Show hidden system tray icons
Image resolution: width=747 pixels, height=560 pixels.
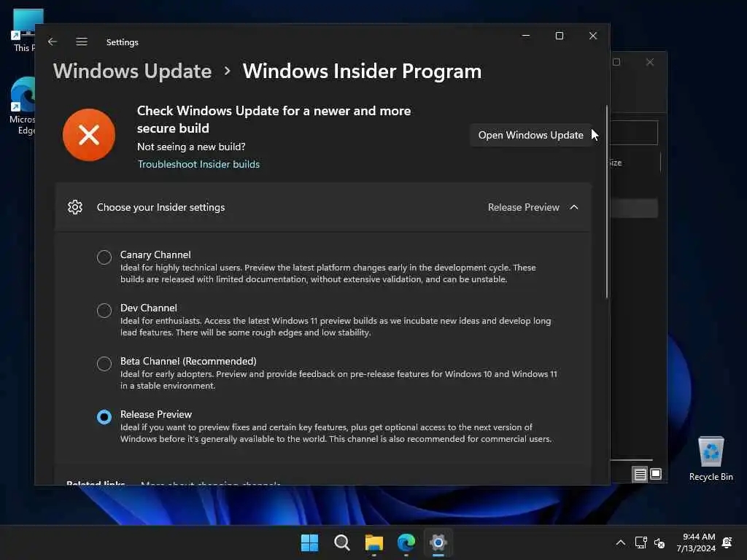coord(620,542)
